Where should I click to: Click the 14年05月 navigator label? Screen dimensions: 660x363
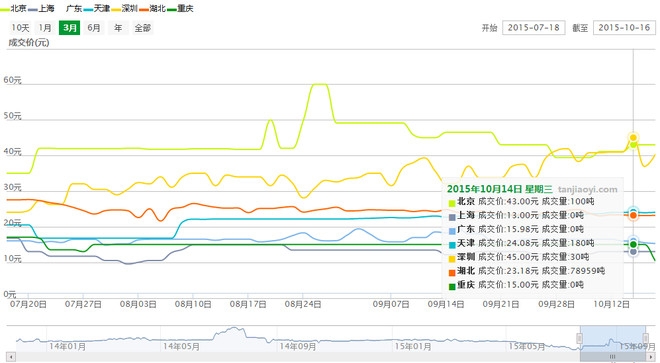pos(181,347)
